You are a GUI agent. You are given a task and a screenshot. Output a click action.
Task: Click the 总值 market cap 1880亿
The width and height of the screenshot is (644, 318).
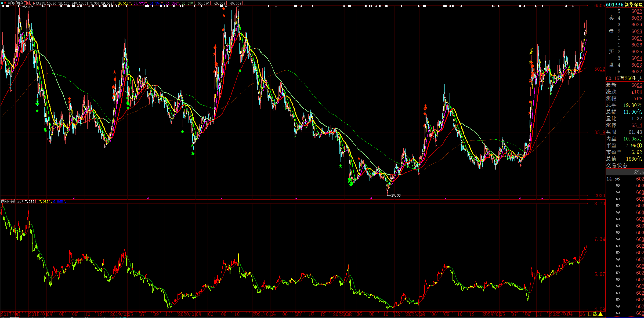pos(634,159)
